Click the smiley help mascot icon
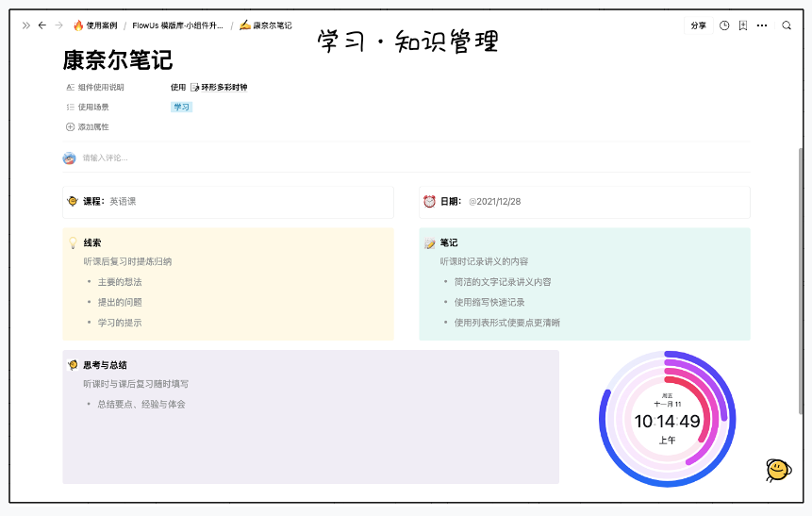The width and height of the screenshot is (812, 516). point(777,469)
